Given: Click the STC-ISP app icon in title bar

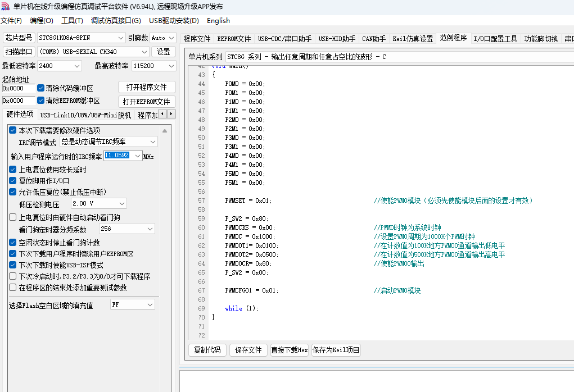Looking at the screenshot, I should coord(6,7).
